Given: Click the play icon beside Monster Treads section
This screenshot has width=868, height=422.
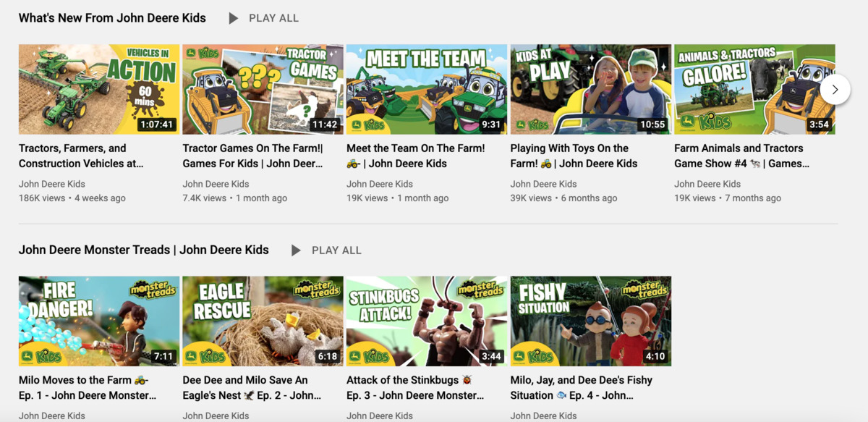Looking at the screenshot, I should click(x=296, y=250).
